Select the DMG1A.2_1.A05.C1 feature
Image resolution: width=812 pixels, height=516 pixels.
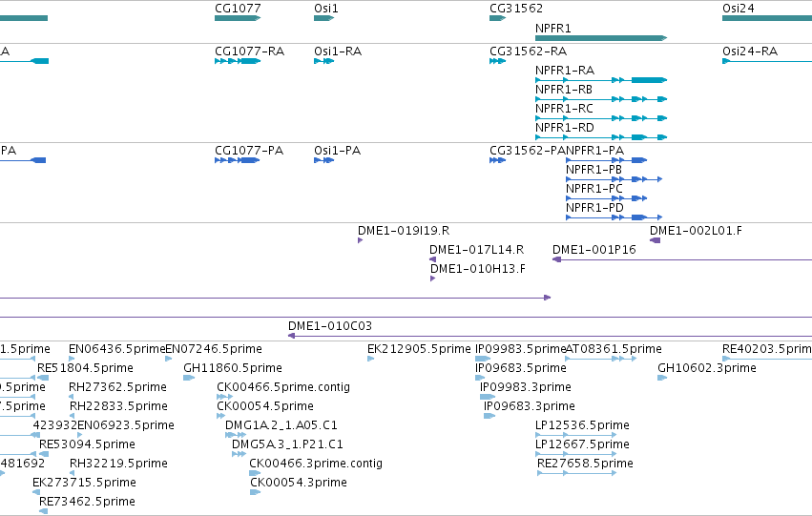click(x=235, y=435)
